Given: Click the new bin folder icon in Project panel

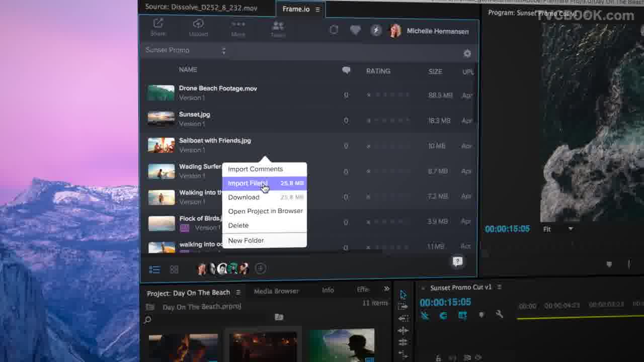Looking at the screenshot, I should [x=279, y=317].
